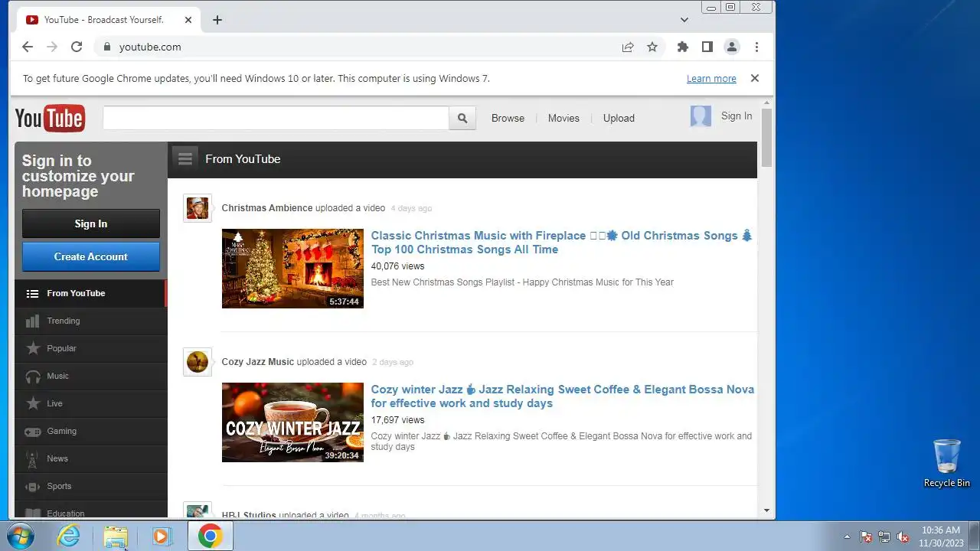Open the Classic Christmas Music video thumbnail

[292, 269]
